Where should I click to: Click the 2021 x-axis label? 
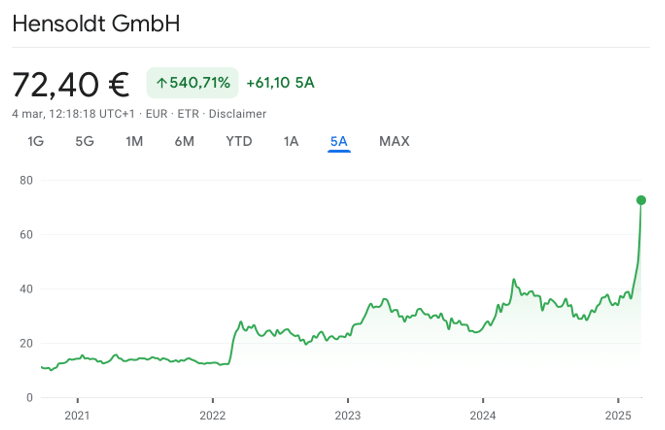(77, 416)
